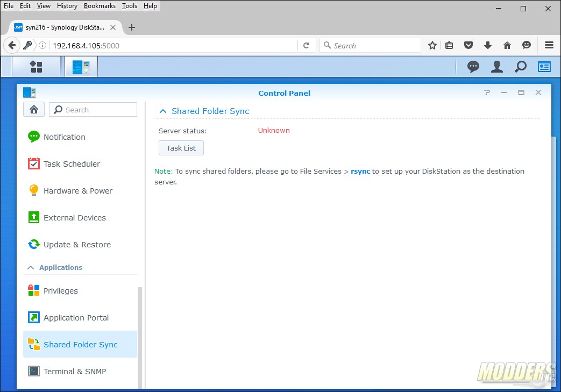Click the Unknown server status text
This screenshot has width=561, height=392.
(274, 130)
